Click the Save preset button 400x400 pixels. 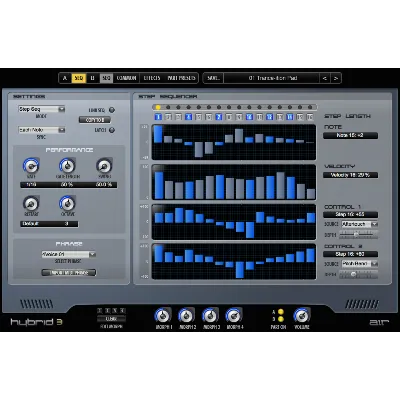tap(213, 78)
